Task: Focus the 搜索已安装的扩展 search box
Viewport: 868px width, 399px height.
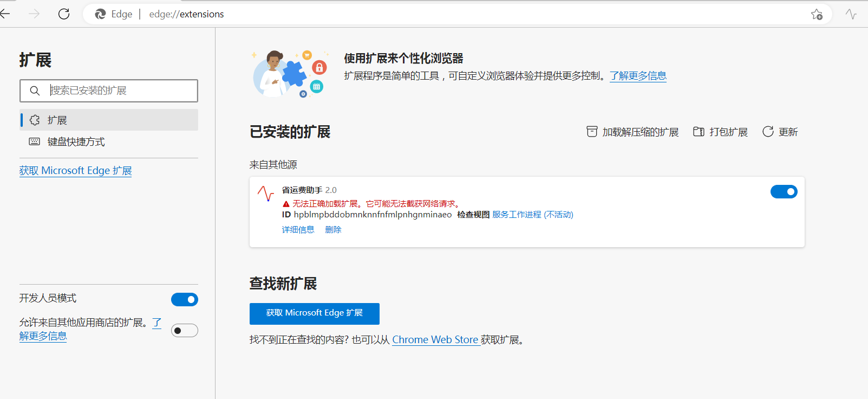Action: (x=109, y=91)
